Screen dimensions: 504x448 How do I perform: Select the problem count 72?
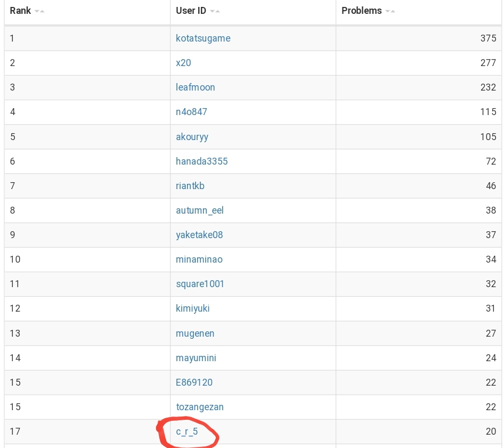491,161
